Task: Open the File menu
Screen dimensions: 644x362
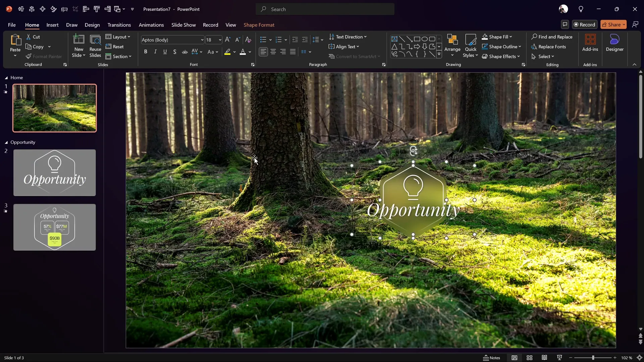Action: pyautogui.click(x=12, y=25)
